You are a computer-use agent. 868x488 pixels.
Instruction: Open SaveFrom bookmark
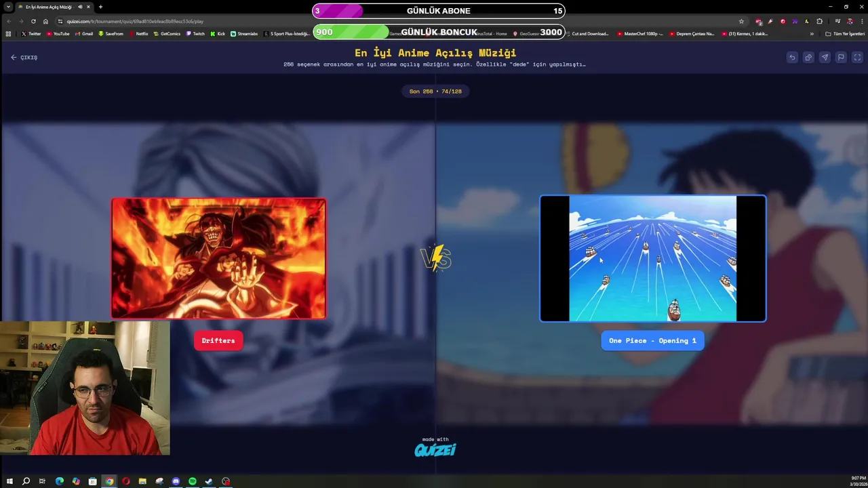(111, 33)
